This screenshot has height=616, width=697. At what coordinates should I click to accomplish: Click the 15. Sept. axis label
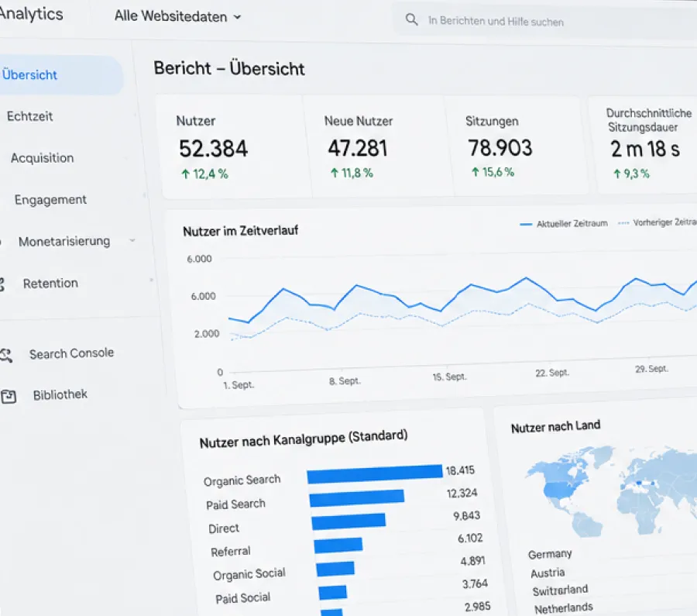(x=449, y=377)
